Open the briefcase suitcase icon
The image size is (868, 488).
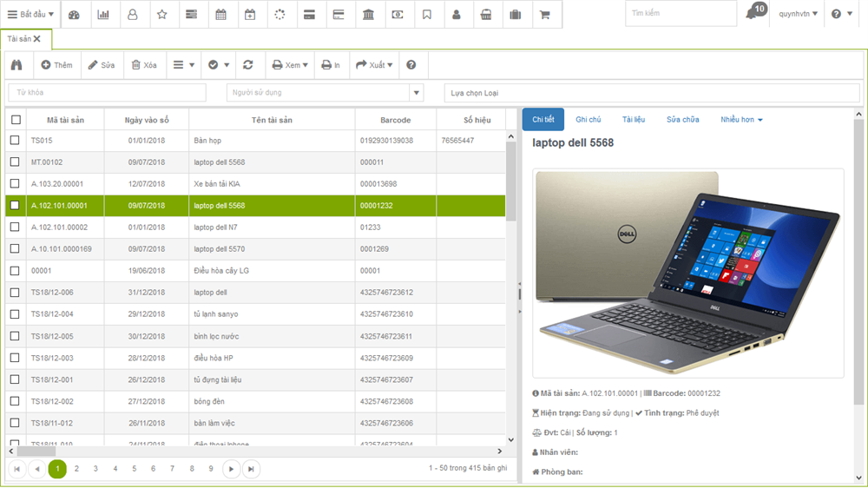pos(516,15)
